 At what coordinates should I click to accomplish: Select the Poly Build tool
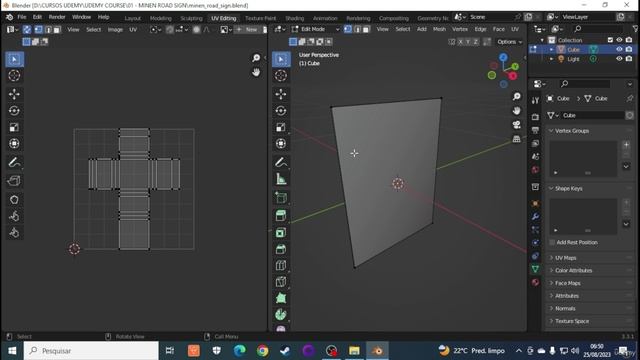point(281,298)
